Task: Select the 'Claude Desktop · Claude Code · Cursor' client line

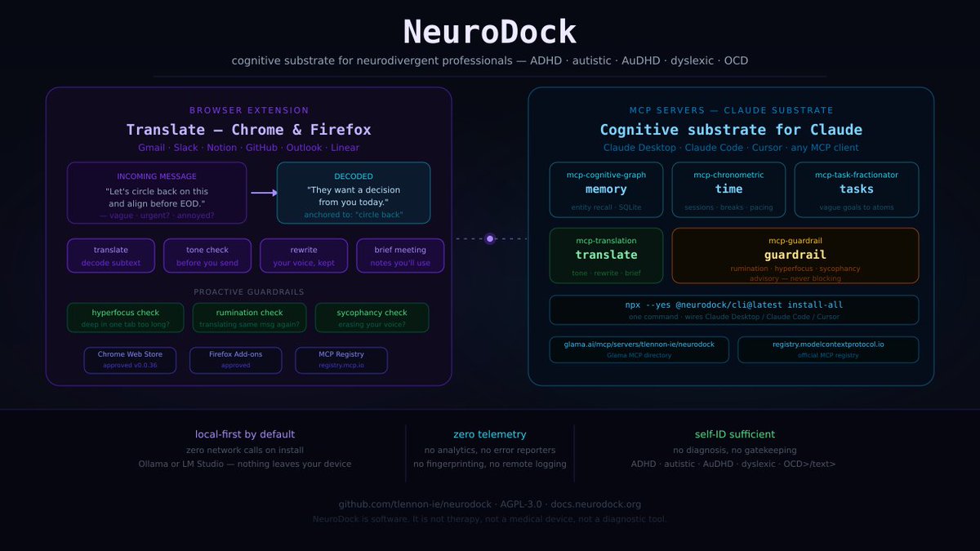Action: [x=731, y=148]
